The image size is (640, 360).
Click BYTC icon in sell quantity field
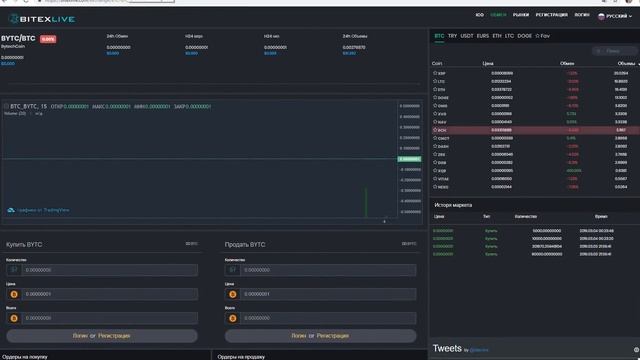click(x=233, y=270)
